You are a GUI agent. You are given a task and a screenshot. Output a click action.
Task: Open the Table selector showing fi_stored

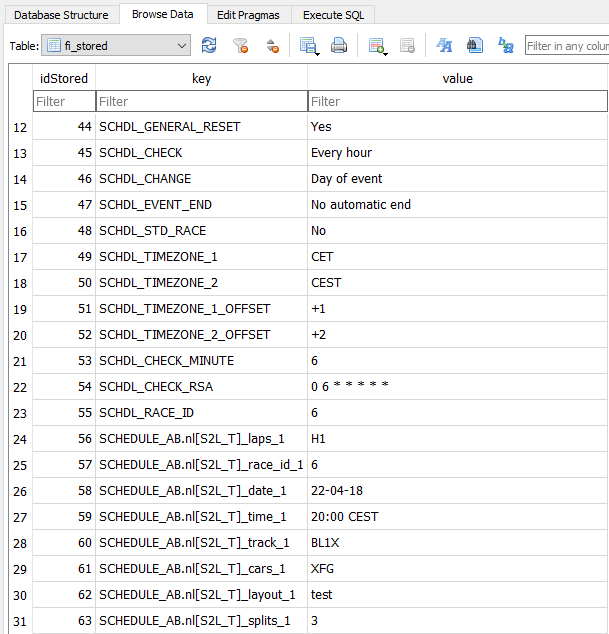click(116, 45)
